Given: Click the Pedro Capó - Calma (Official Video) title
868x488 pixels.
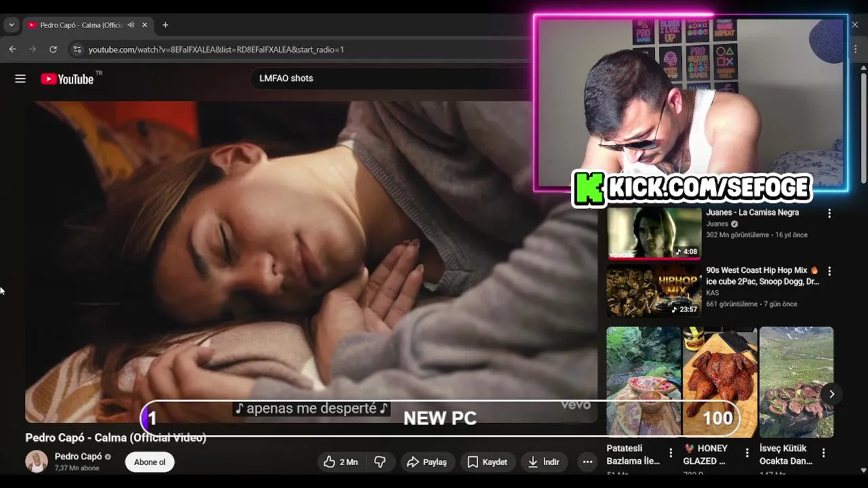Looking at the screenshot, I should point(116,438).
